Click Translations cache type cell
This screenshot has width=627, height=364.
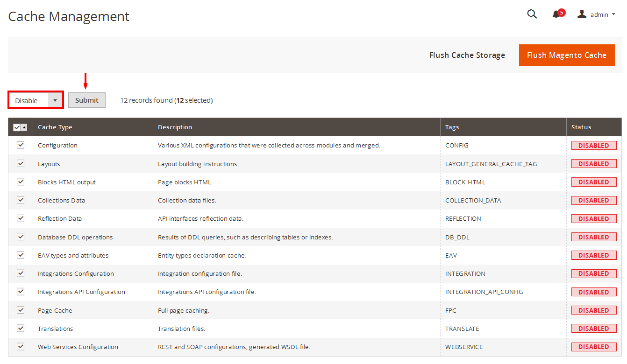pyautogui.click(x=93, y=329)
